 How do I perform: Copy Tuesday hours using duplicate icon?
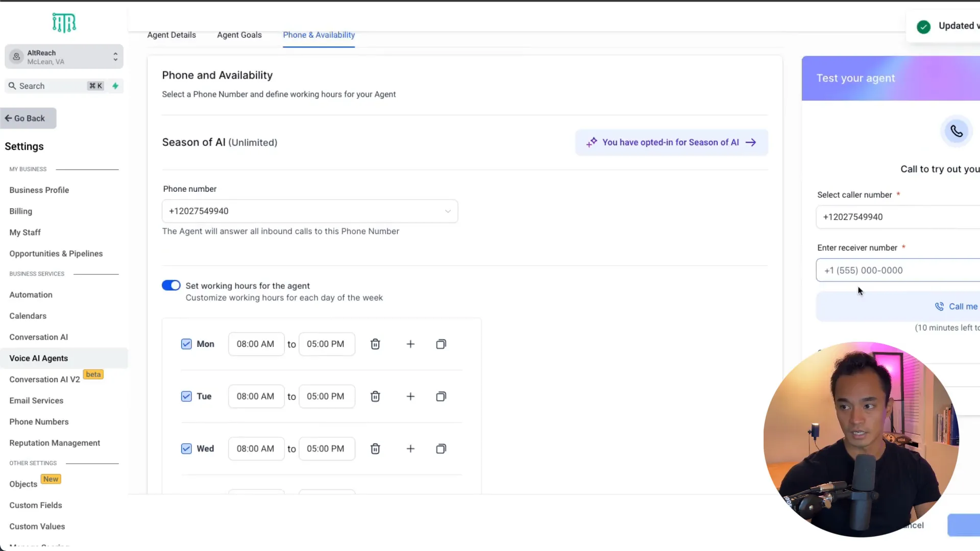(441, 396)
